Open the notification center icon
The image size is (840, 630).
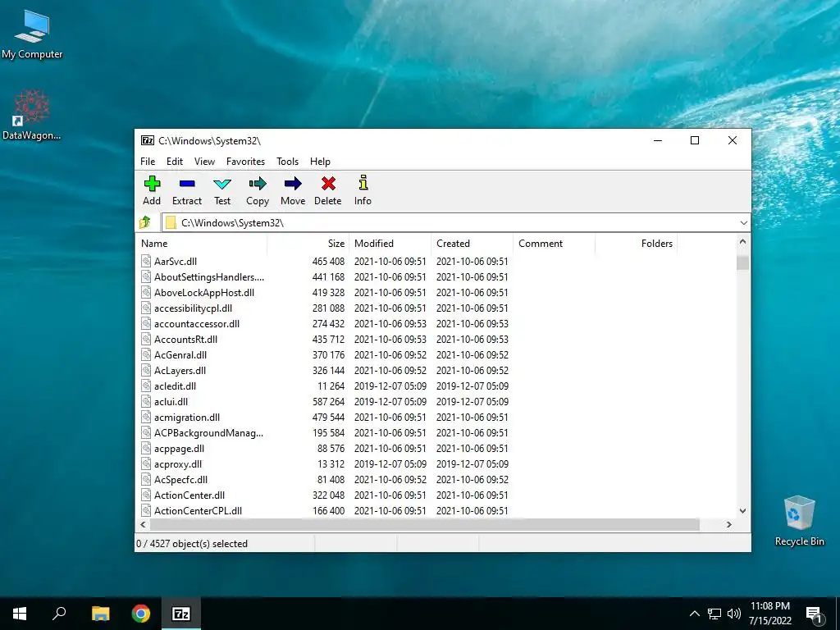[x=815, y=614]
